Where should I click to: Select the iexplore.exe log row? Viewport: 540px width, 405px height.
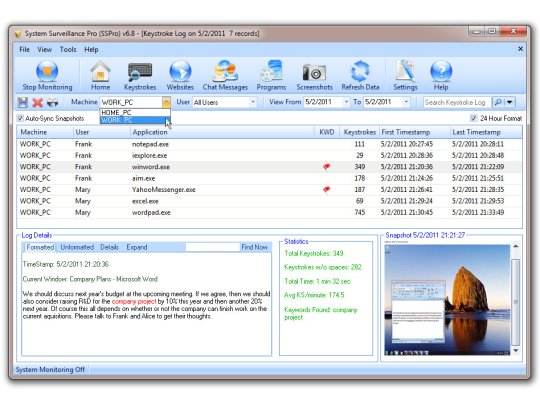(x=269, y=155)
